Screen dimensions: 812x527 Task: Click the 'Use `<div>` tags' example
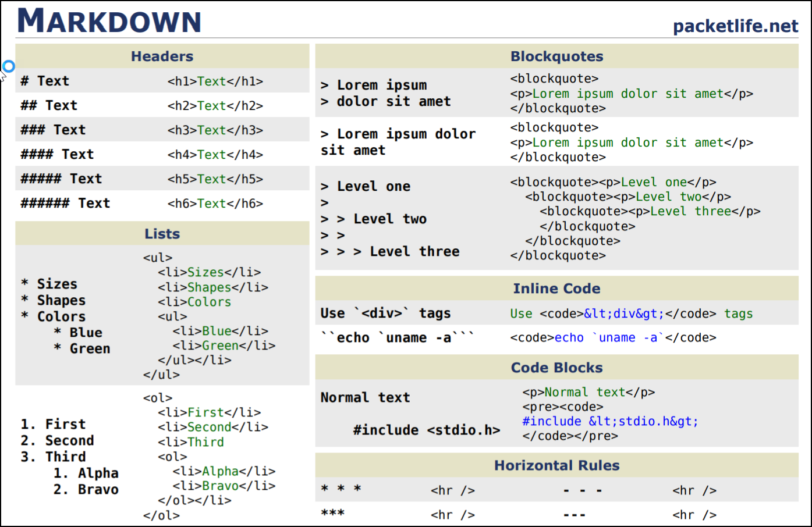[385, 313]
